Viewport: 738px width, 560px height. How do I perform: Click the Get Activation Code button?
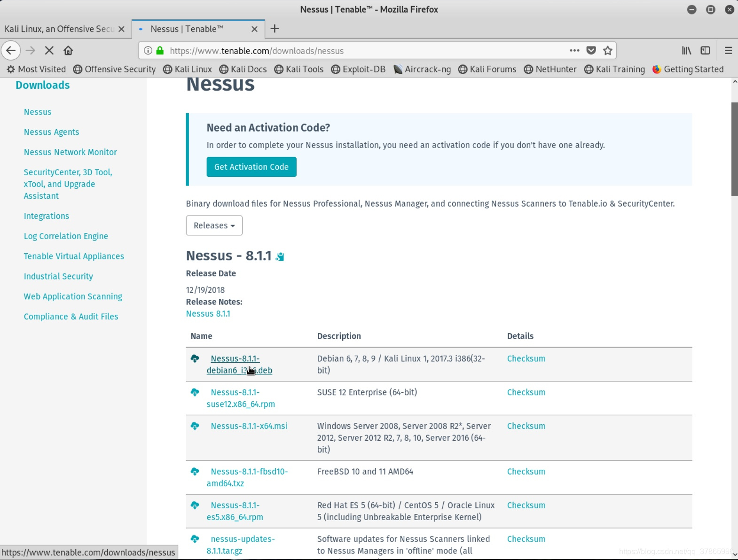pyautogui.click(x=251, y=167)
